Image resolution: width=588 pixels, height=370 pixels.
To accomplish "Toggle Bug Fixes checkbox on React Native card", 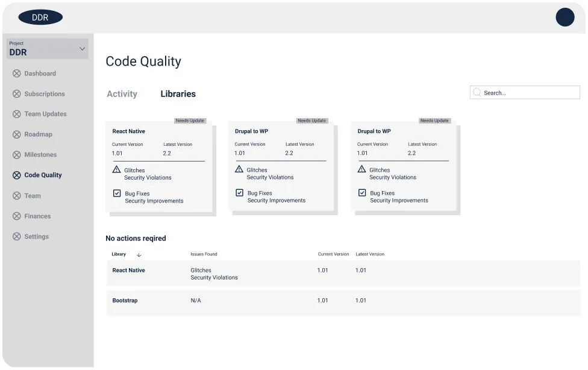I will pyautogui.click(x=117, y=193).
